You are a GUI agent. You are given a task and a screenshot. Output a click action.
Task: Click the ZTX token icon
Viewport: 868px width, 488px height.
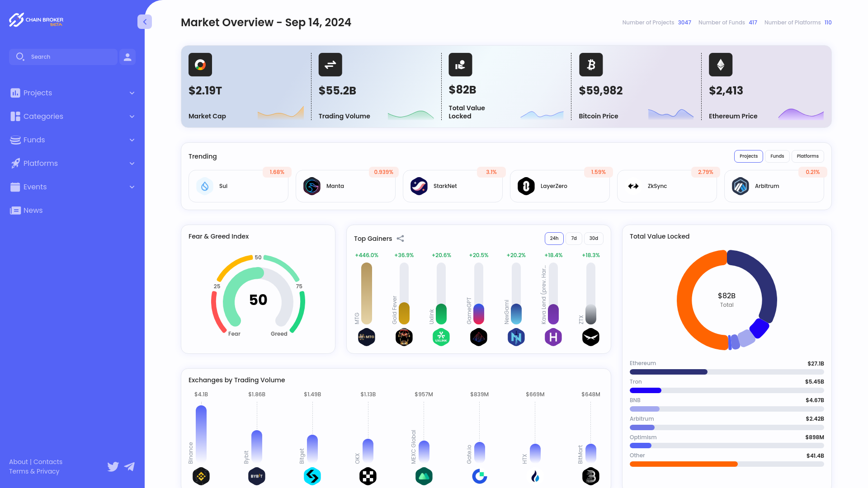click(591, 337)
